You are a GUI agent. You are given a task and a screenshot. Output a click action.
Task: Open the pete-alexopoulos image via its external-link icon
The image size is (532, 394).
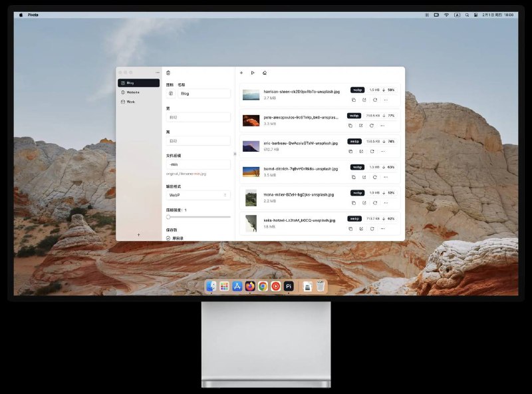click(361, 125)
